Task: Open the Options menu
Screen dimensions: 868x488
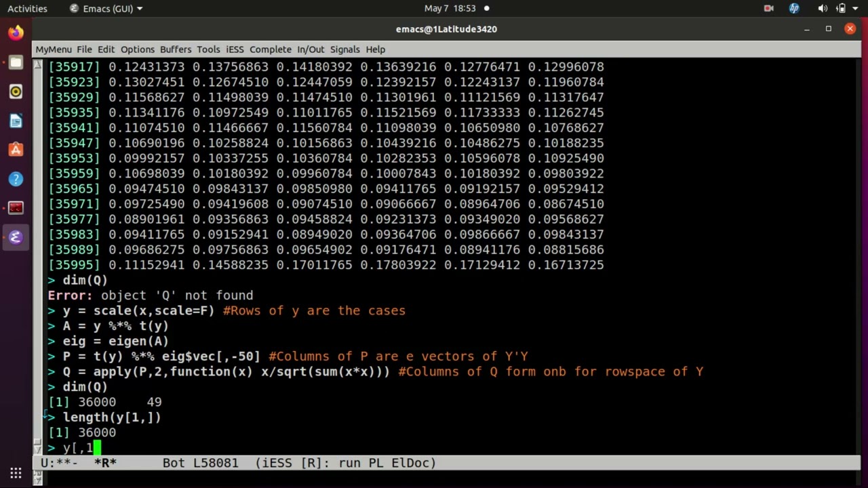Action: click(138, 49)
